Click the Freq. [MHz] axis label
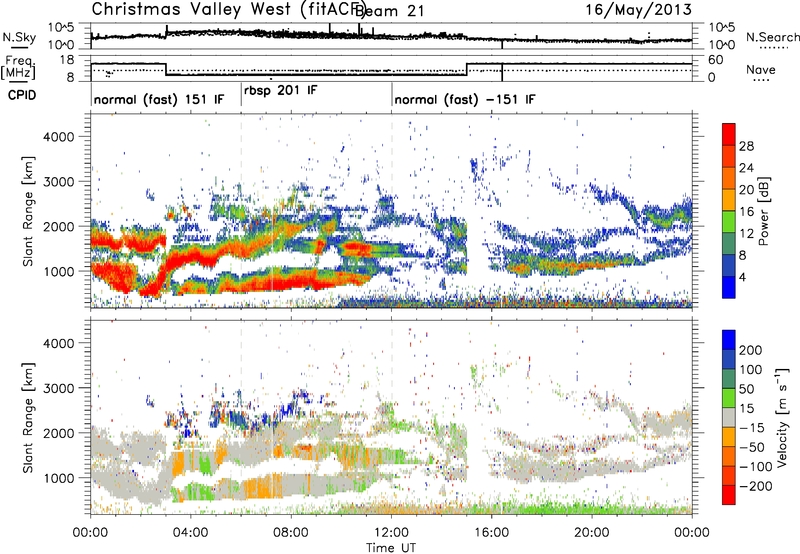Screen dimensions: 800x554 click(18, 68)
